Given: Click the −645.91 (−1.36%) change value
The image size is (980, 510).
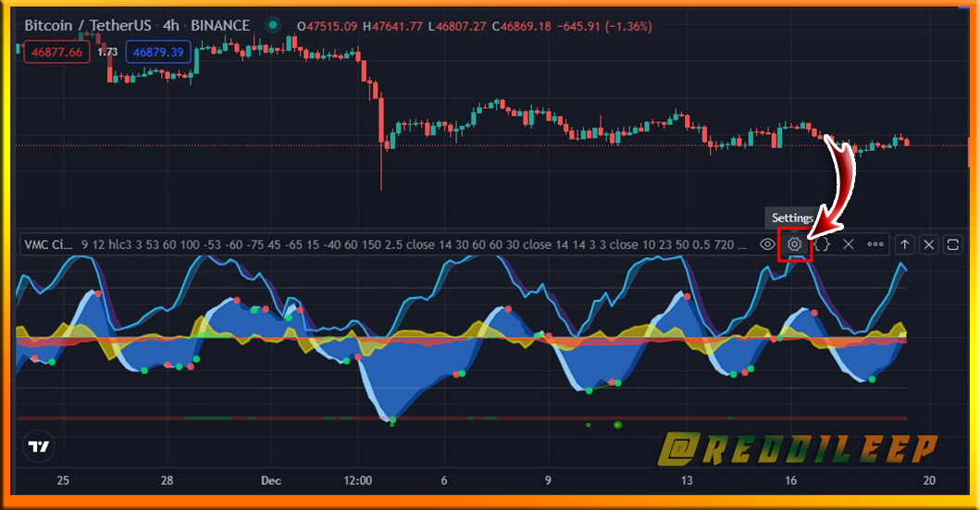Looking at the screenshot, I should 604,26.
